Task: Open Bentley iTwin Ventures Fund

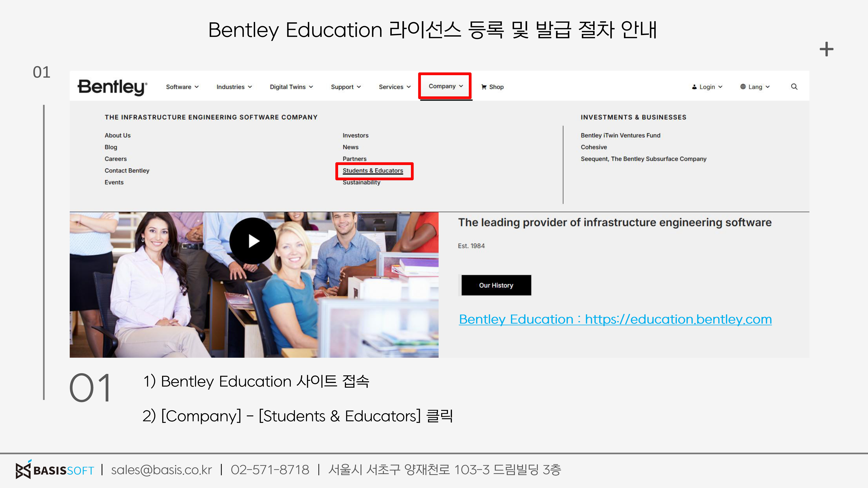Action: 620,135
